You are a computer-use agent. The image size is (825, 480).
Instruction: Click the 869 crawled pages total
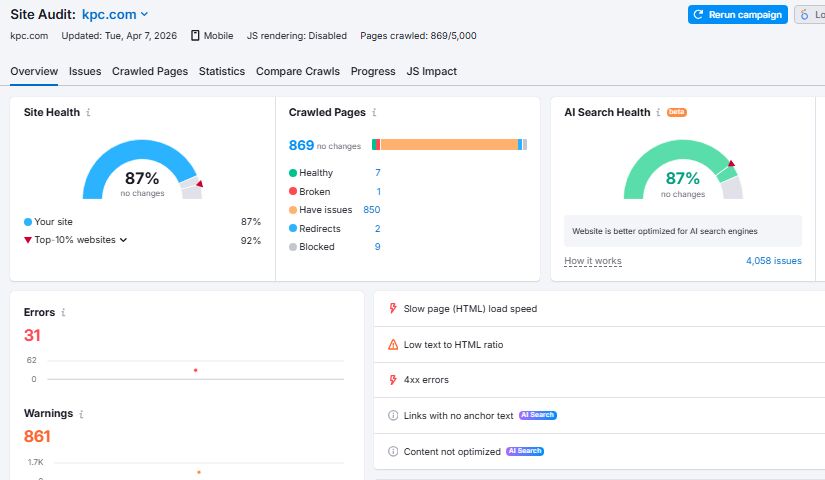[301, 145]
